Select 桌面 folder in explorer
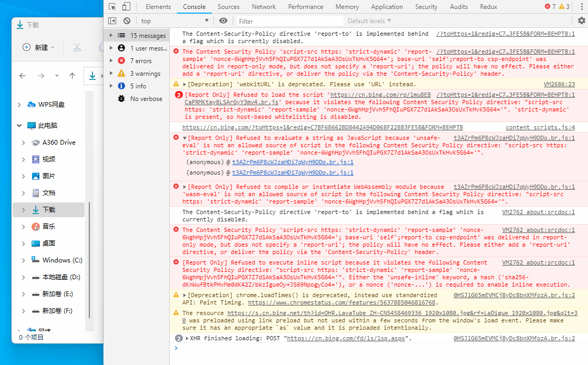Screen dimensions: 588x365 point(49,244)
